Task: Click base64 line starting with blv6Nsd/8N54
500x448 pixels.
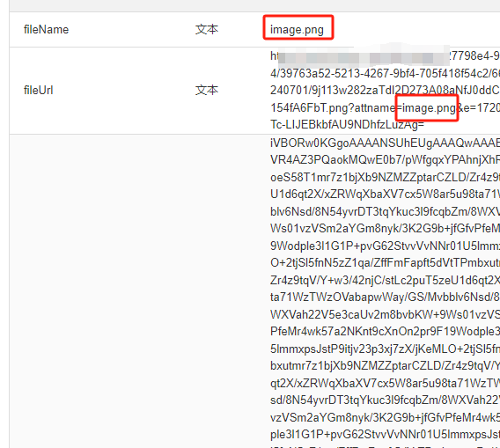Action: point(385,212)
